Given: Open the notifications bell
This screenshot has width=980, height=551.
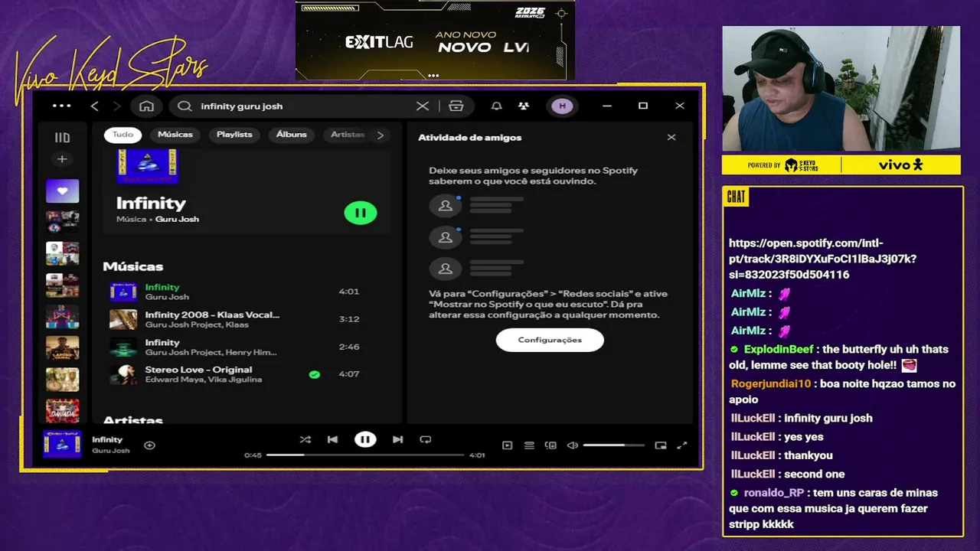Looking at the screenshot, I should pyautogui.click(x=496, y=106).
